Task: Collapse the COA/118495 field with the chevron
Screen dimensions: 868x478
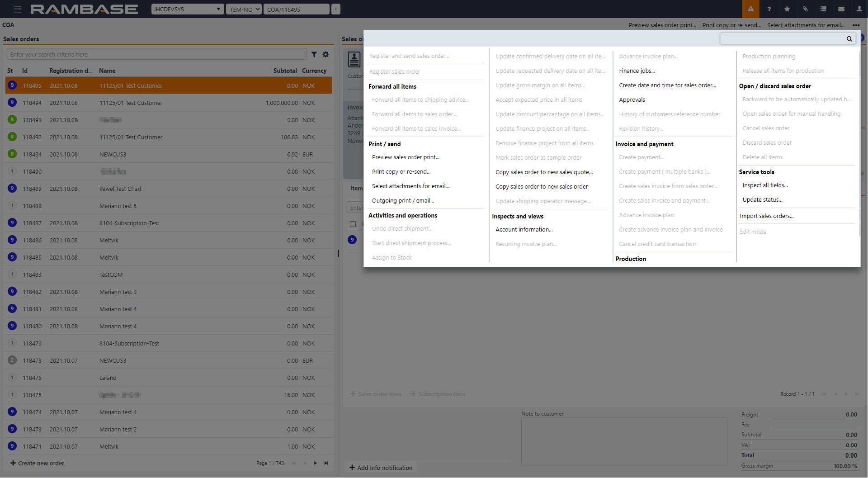Action: coord(335,9)
